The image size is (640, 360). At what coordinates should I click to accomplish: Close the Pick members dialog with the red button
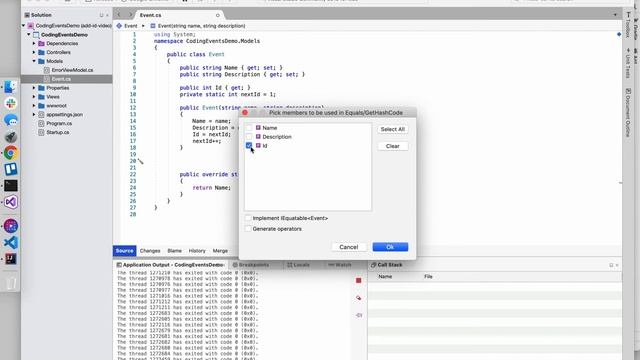(x=245, y=113)
